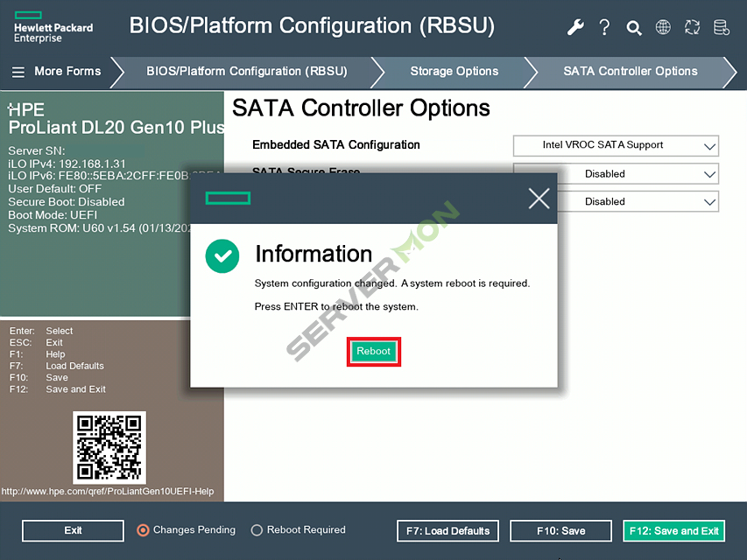Click the F12: Save and Exit legend entry

pyautogui.click(x=58, y=389)
